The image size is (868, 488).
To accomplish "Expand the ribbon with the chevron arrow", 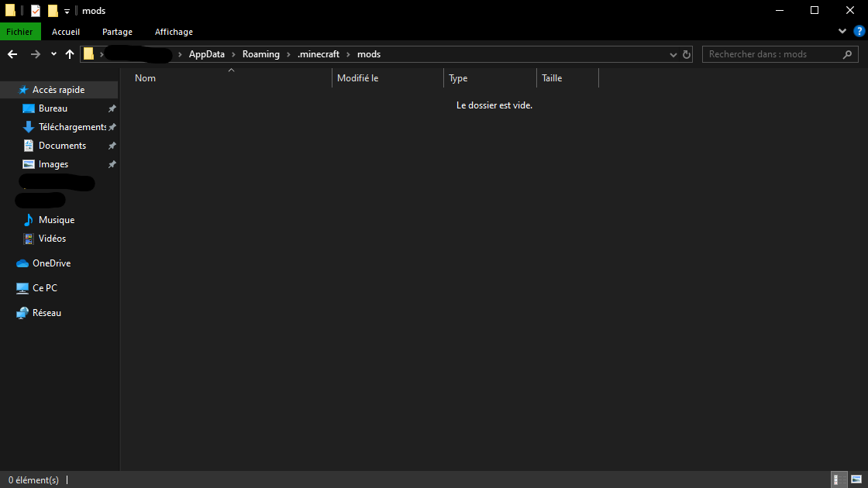I will [842, 32].
